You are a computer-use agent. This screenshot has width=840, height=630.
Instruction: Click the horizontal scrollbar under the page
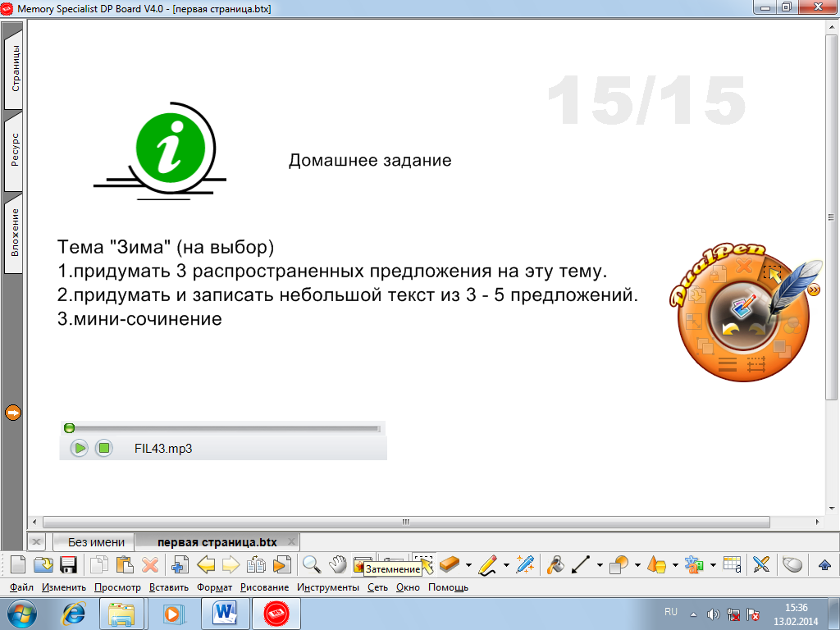coord(406,522)
